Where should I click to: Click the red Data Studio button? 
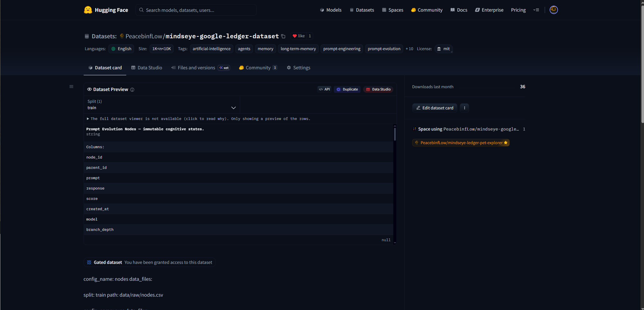(x=378, y=89)
